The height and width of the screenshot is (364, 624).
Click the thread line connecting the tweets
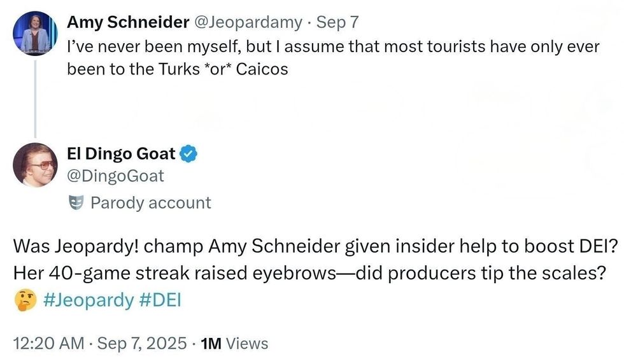pyautogui.click(x=35, y=95)
